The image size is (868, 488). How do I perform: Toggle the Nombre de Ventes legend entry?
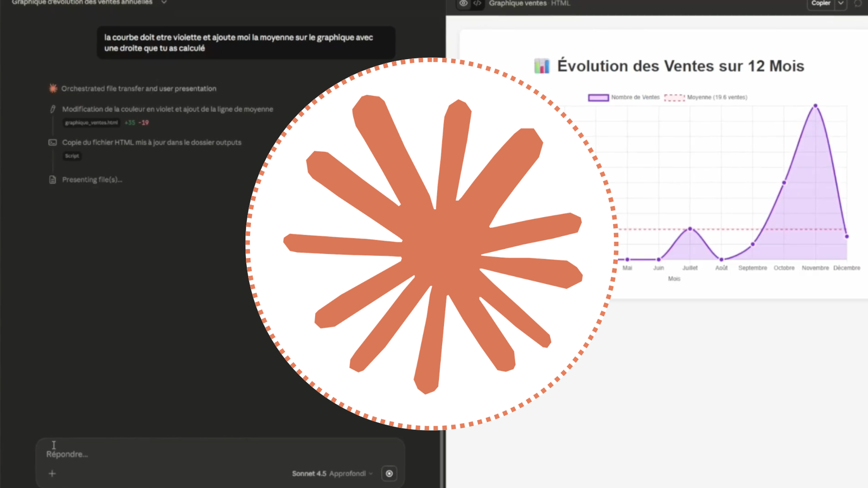(635, 97)
